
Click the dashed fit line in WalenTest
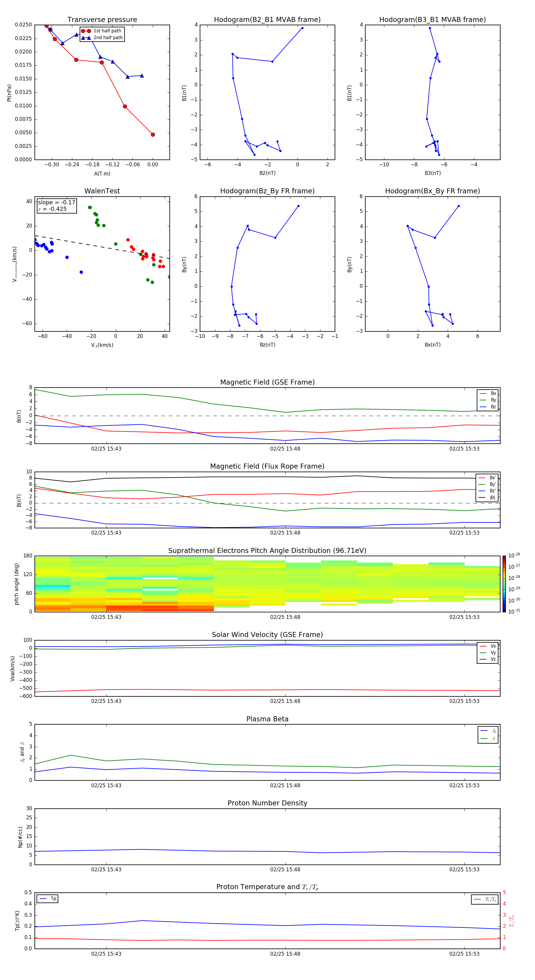click(102, 247)
